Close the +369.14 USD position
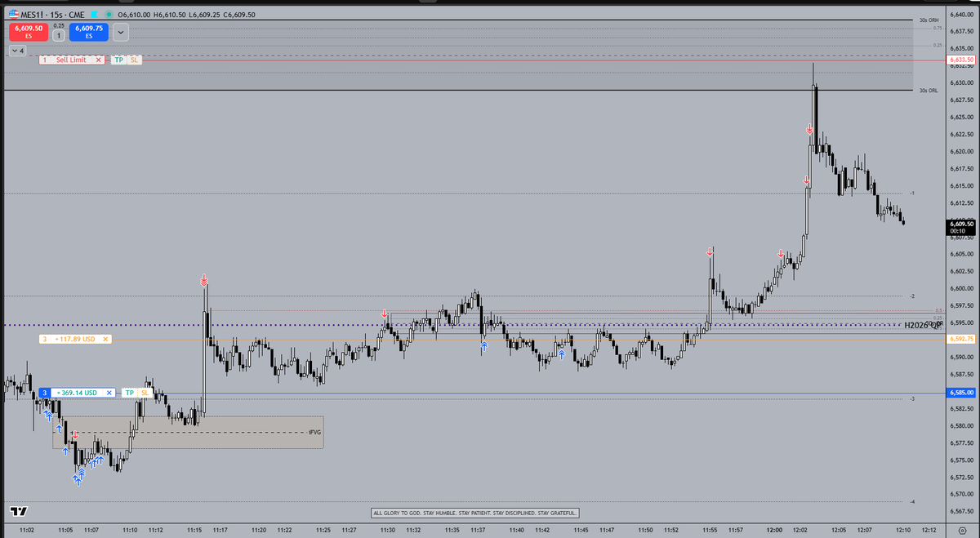The image size is (980, 538). point(109,393)
